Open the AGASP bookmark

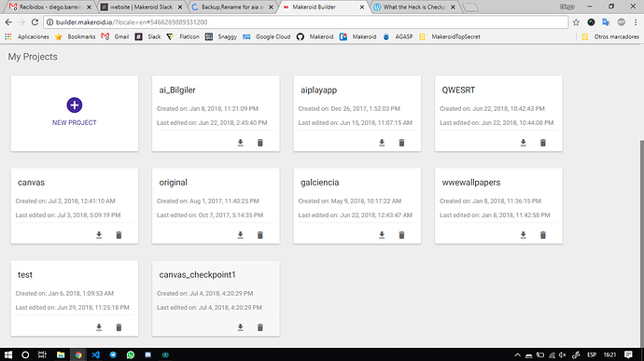click(x=398, y=36)
